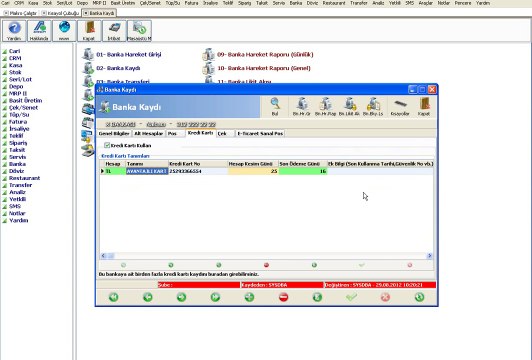This screenshot has width=532, height=360.
Task: Open 10- Banka Hareket Raporu (Genel)
Action: tap(264, 68)
